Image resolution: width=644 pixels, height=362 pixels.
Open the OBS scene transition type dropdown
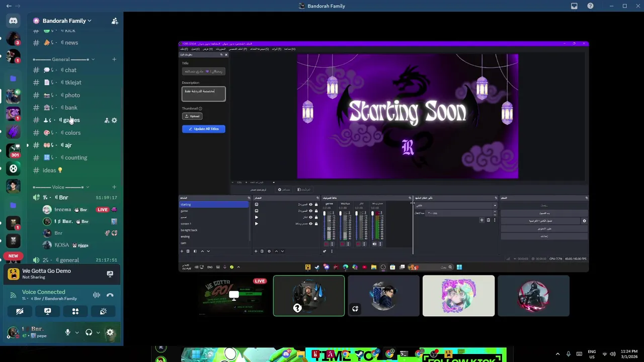point(455,205)
